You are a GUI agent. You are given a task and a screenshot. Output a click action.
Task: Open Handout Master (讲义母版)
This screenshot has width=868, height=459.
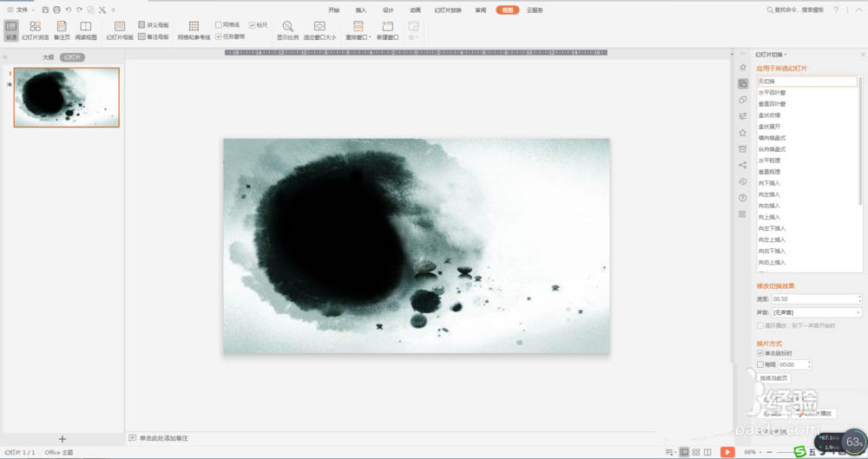click(154, 25)
